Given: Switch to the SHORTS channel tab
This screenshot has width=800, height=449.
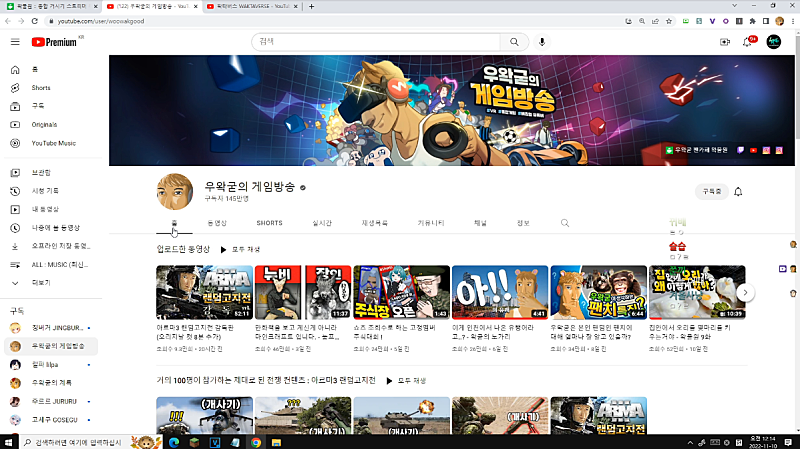Looking at the screenshot, I should tap(269, 223).
